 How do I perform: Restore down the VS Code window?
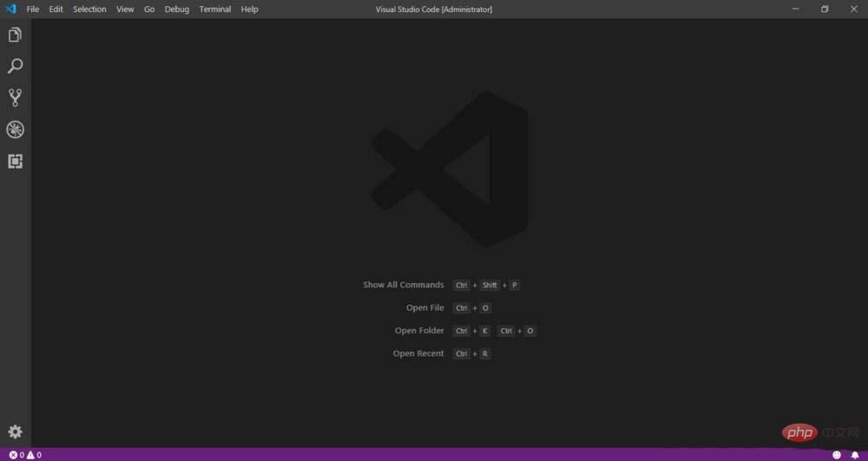[x=825, y=9]
